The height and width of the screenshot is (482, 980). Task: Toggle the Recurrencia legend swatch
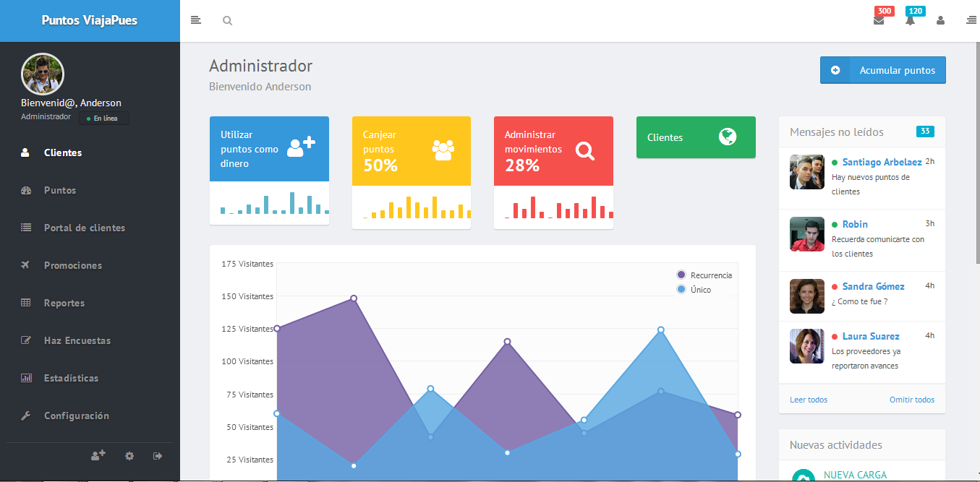[x=681, y=275]
